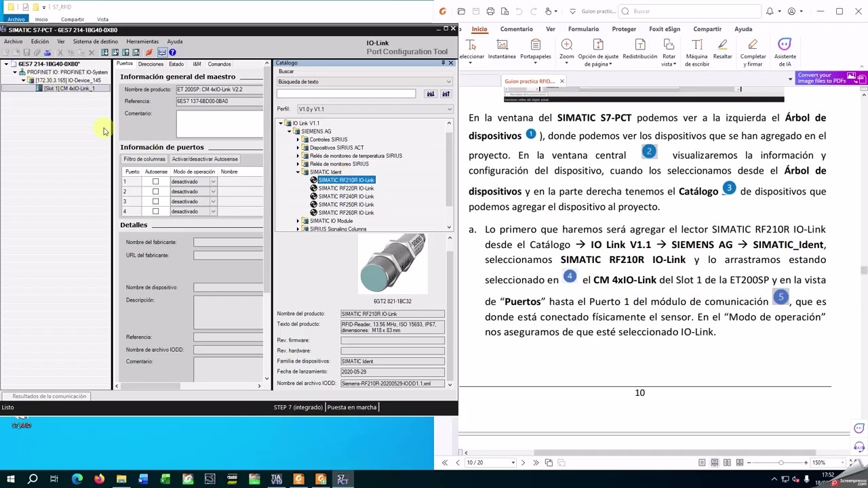Screen dimensions: 868x488
Task: Collapse the PROFINET IO-System tree node
Action: [15, 72]
